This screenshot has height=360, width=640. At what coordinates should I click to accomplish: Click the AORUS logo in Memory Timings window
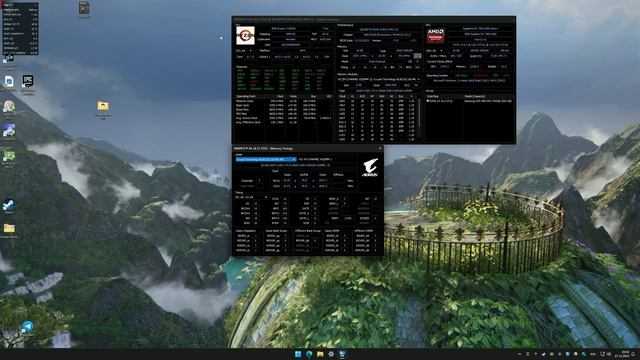[370, 167]
